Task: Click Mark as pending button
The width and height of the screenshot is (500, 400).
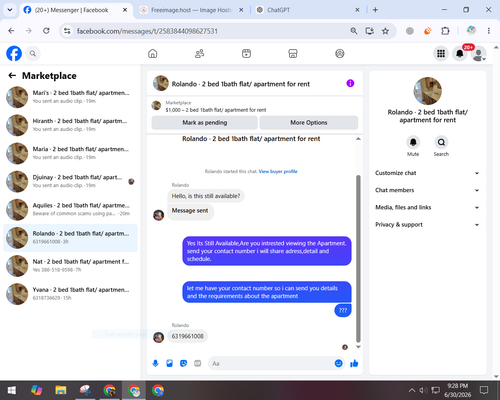Action: click(205, 123)
